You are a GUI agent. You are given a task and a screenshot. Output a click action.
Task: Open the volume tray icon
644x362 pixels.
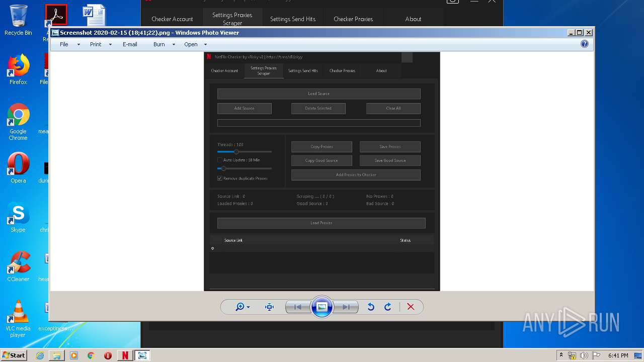point(584,355)
